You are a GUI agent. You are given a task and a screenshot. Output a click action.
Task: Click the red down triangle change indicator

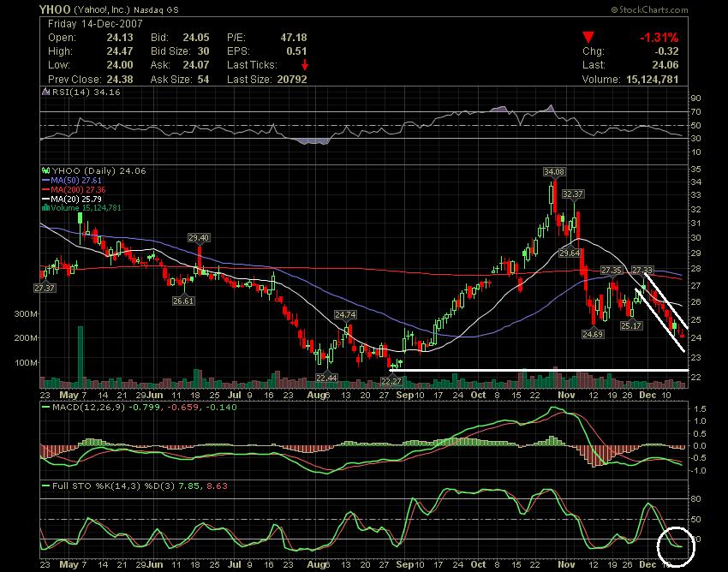point(588,38)
